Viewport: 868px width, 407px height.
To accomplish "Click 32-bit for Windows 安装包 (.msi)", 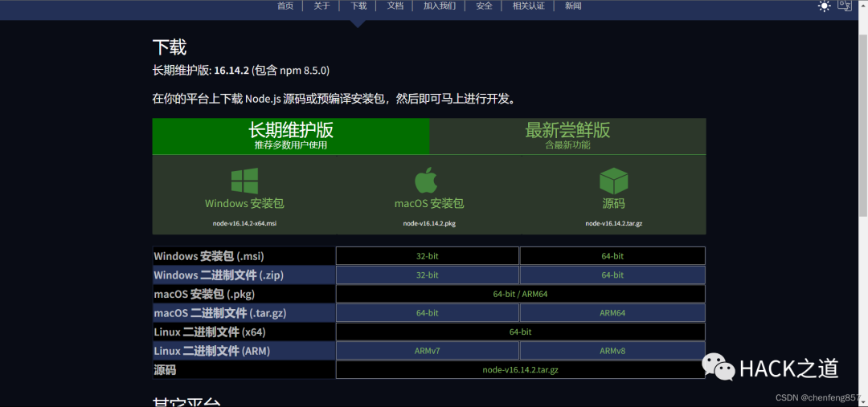I will (428, 256).
